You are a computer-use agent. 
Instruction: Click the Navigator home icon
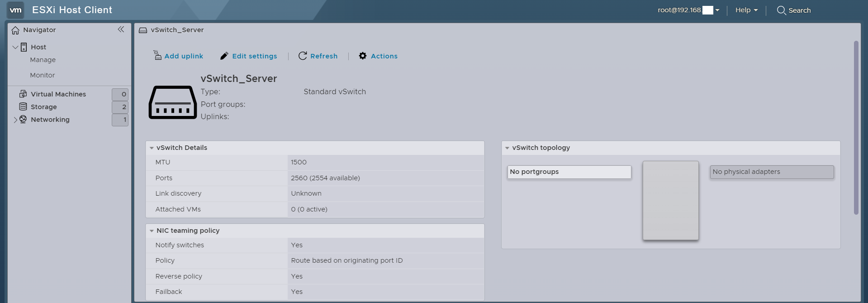coord(15,30)
